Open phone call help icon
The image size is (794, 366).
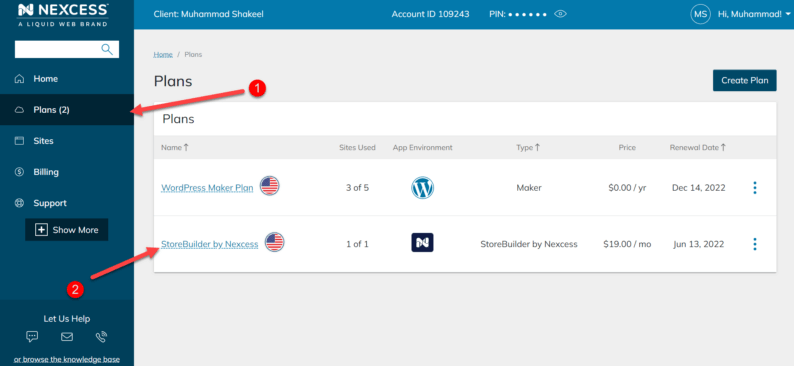tap(101, 336)
